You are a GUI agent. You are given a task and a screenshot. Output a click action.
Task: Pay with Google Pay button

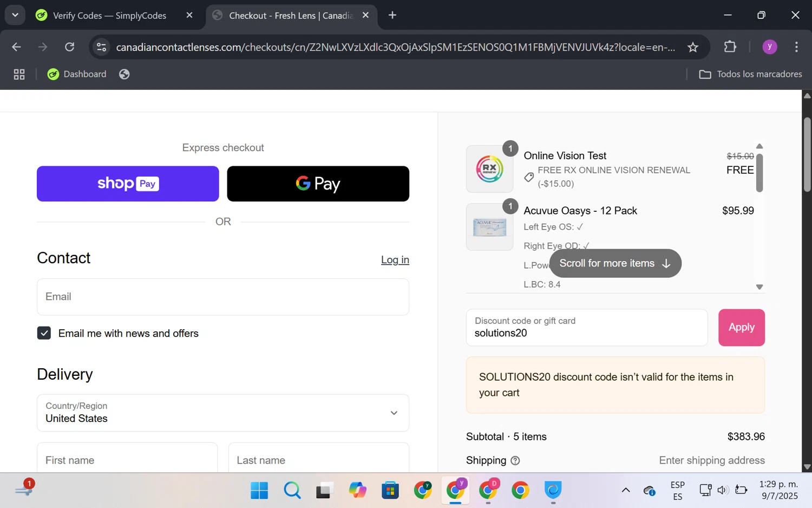pyautogui.click(x=318, y=184)
